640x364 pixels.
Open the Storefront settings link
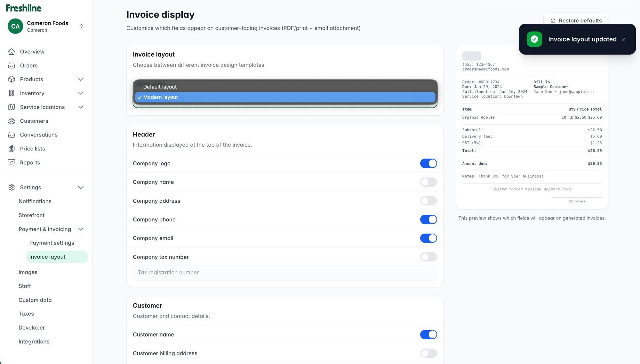[31, 215]
